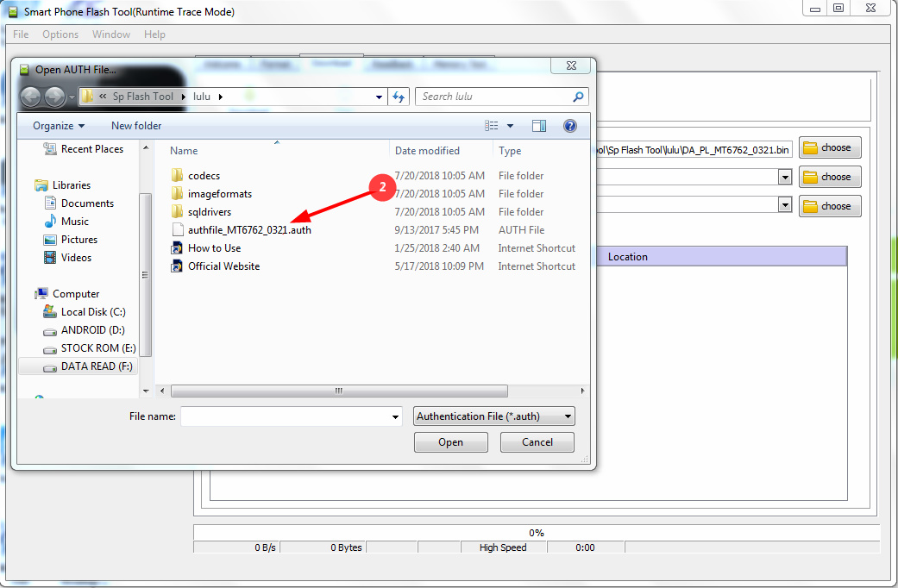Click the DATA READ (F:) drive icon
898x588 pixels.
50,367
